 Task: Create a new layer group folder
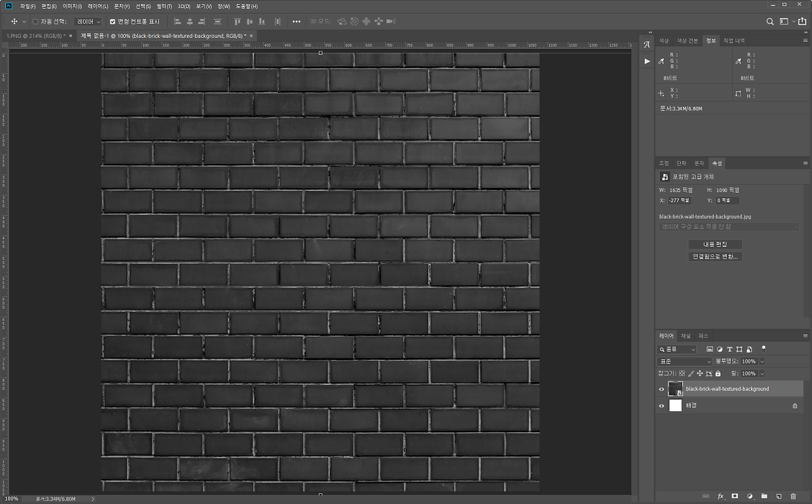pyautogui.click(x=764, y=497)
